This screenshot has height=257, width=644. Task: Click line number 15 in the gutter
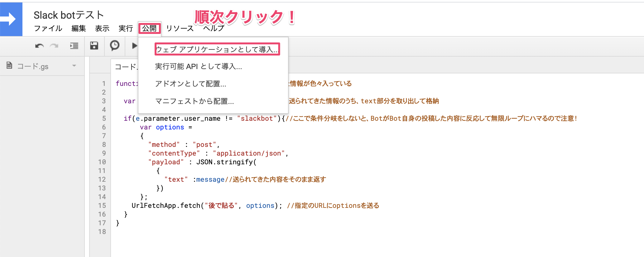point(102,206)
